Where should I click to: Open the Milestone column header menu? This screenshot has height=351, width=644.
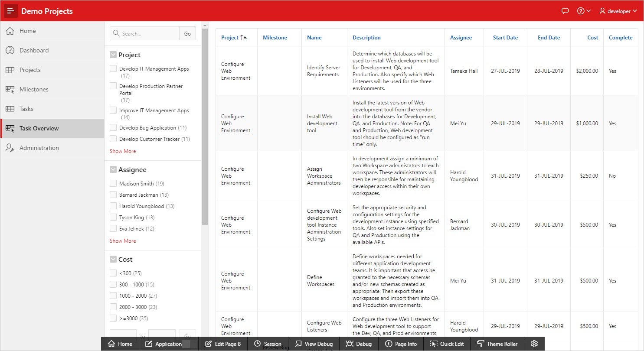coord(275,38)
